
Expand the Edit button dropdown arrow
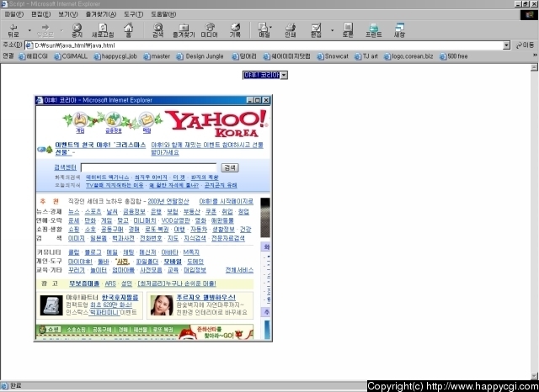332,30
